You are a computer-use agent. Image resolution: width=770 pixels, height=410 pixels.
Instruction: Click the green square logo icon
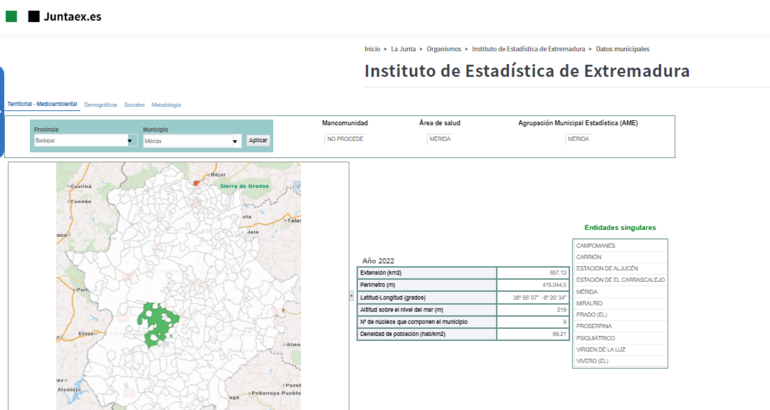point(11,17)
